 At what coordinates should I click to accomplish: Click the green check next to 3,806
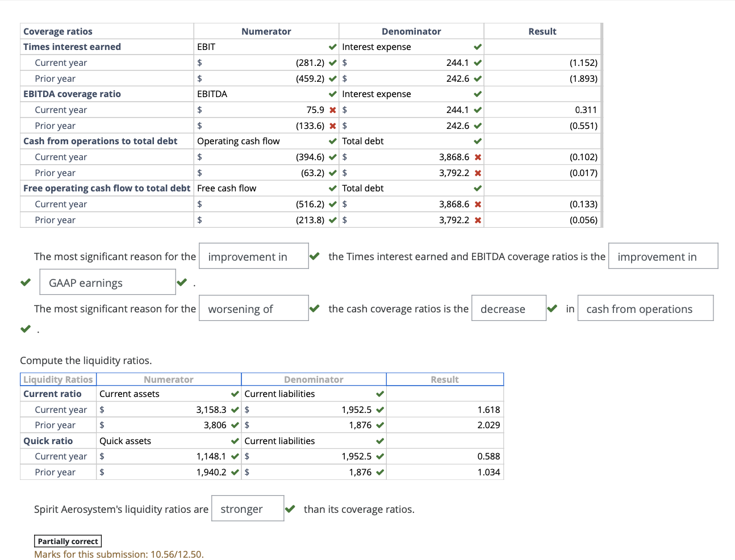tap(235, 425)
